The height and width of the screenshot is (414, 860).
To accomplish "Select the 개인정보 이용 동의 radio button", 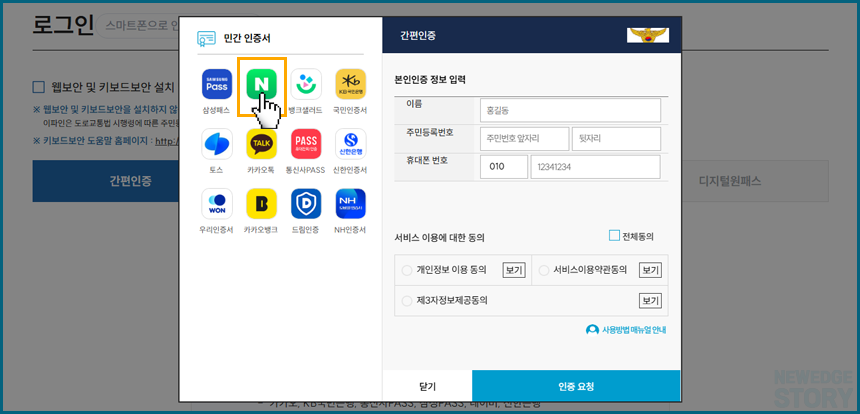I will [x=407, y=270].
